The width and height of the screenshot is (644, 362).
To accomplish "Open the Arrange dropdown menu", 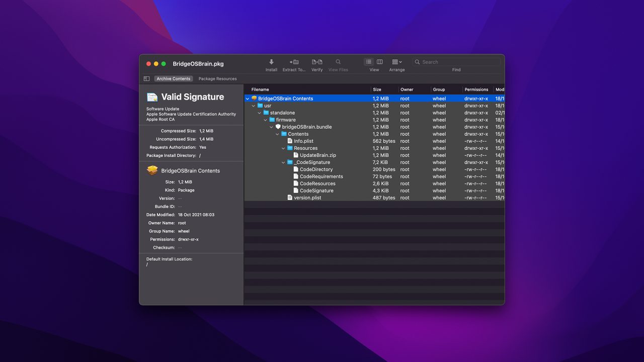I will (x=397, y=62).
